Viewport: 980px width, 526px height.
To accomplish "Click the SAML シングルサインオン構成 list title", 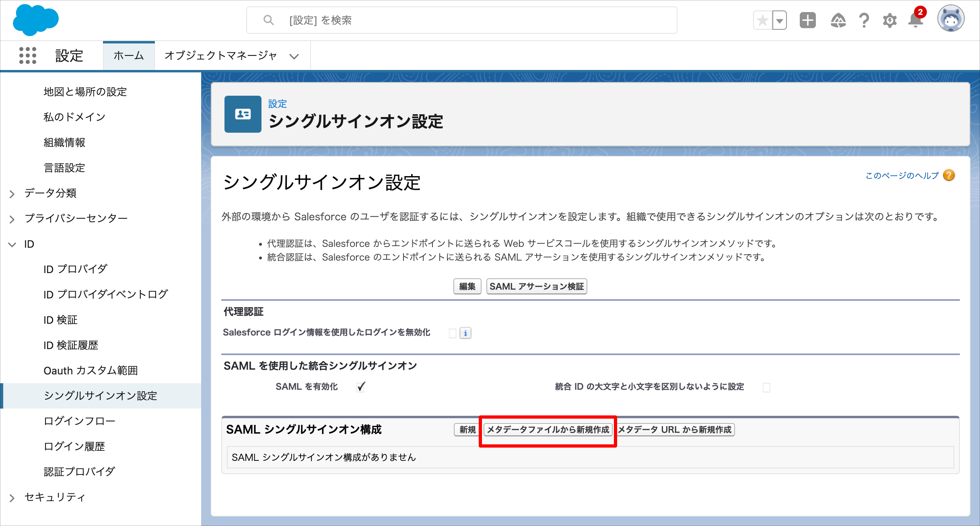I will coord(304,429).
